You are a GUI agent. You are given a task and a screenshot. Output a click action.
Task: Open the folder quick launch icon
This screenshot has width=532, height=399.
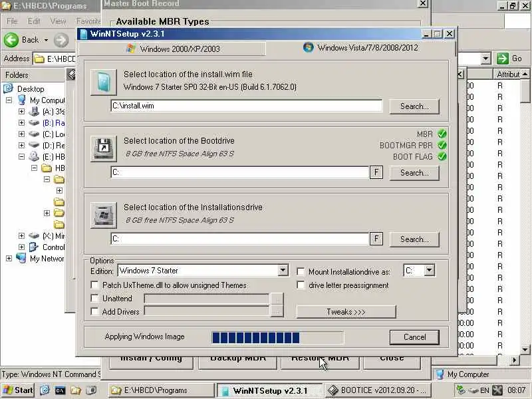(75, 390)
